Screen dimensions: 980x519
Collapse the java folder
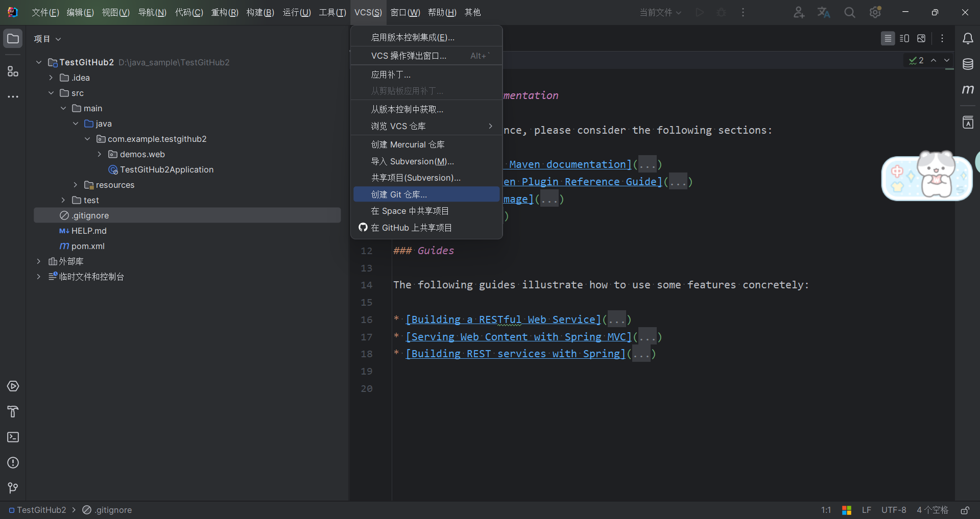pyautogui.click(x=76, y=123)
